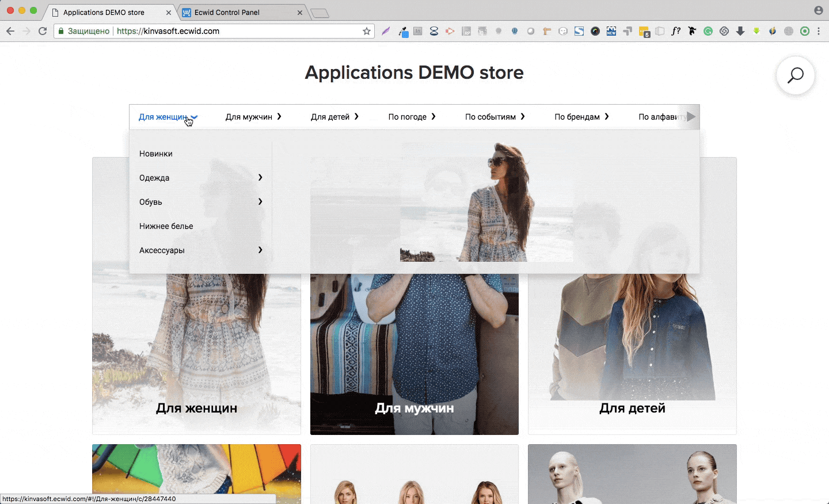Expand the Аксессуары submenu
Screen dimensions: 829x504
click(x=200, y=250)
